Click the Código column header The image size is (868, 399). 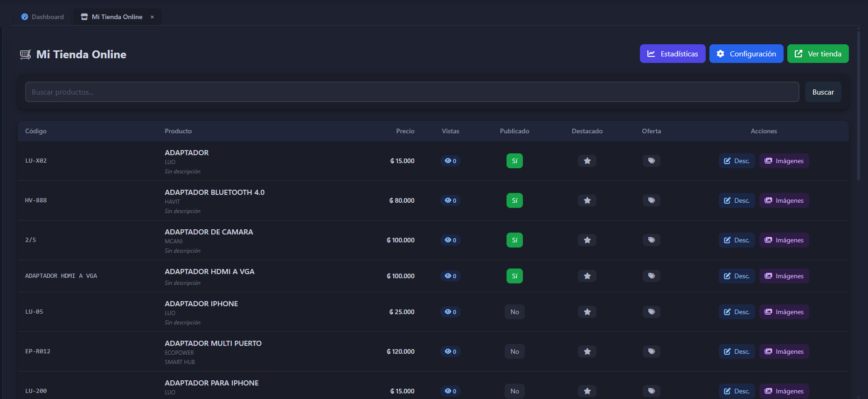[x=36, y=131]
